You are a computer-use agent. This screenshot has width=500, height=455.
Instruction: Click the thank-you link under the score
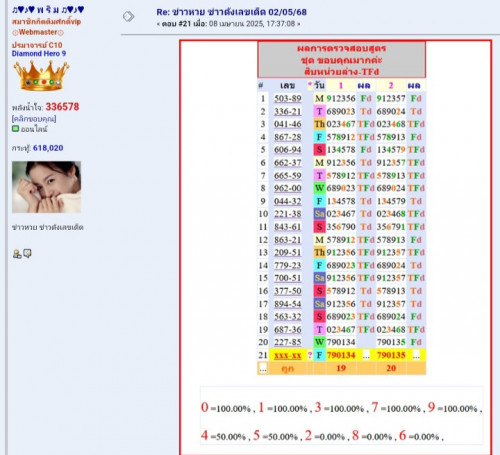click(34, 119)
